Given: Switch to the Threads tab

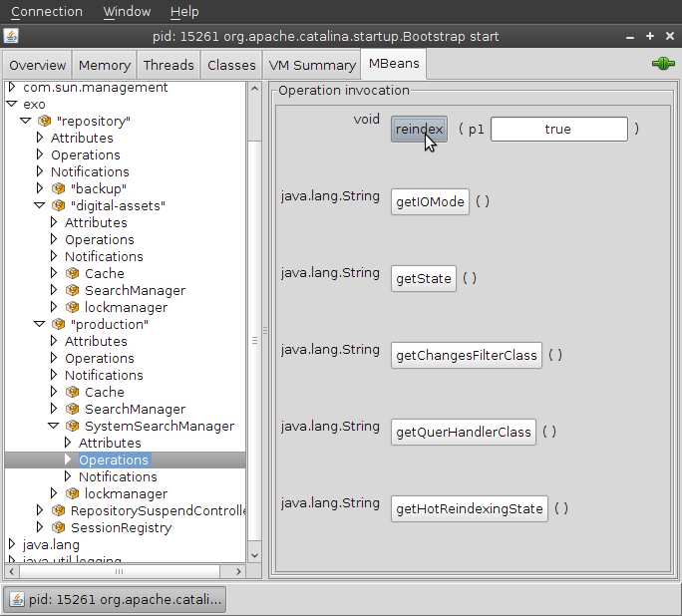Looking at the screenshot, I should [169, 65].
